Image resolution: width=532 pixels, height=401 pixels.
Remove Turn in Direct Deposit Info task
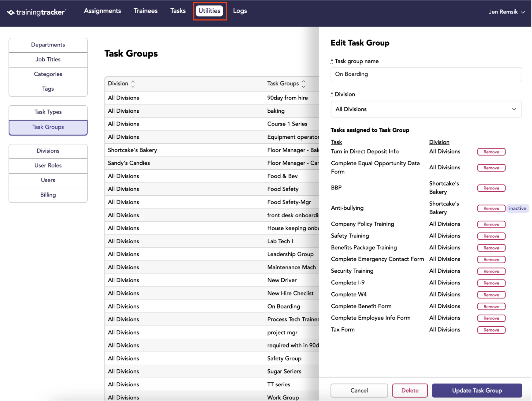491,152
